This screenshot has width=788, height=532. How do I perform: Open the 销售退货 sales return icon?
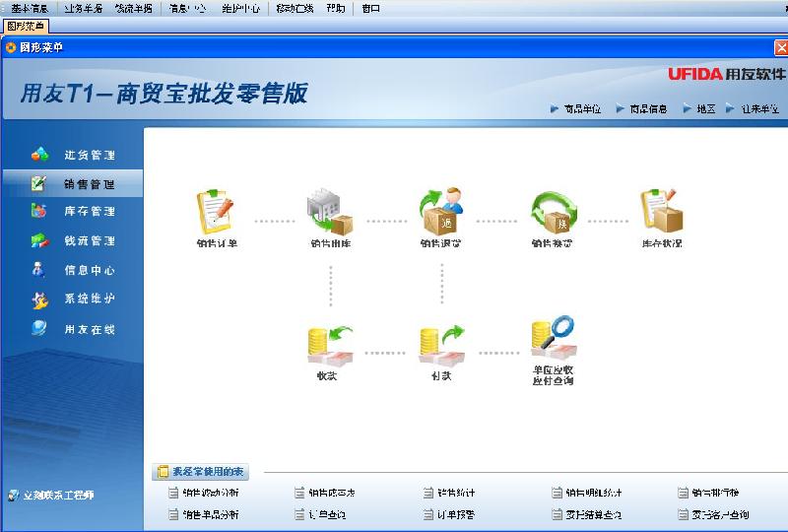[441, 212]
